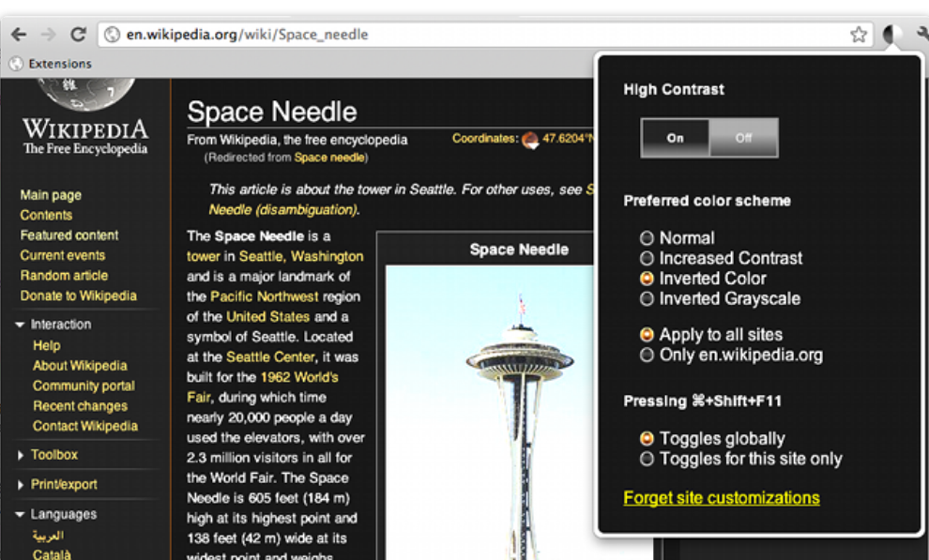Bookmark the page using the star icon

click(858, 35)
